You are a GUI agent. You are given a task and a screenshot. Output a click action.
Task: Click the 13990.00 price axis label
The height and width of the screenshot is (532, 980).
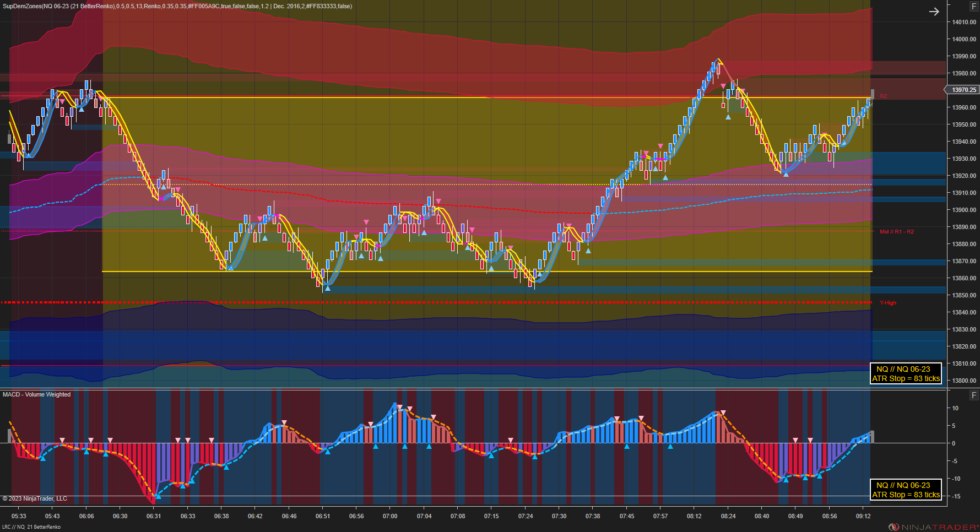tap(964, 56)
